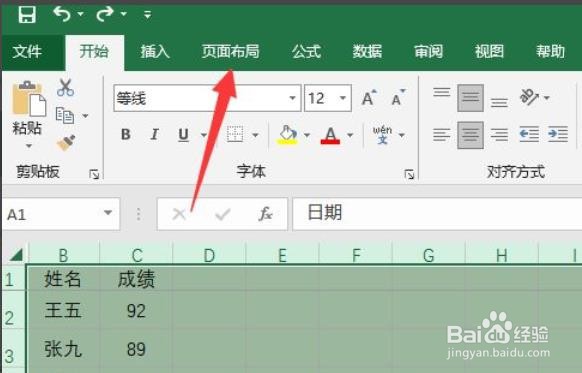The height and width of the screenshot is (373, 582).
Task: Toggle Center horizontal alignment
Action: (470, 135)
